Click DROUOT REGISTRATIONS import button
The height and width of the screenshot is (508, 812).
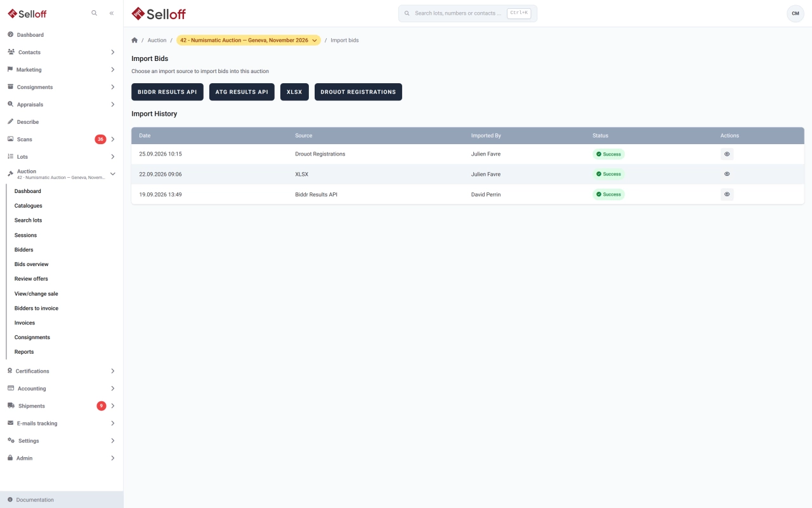click(x=358, y=92)
